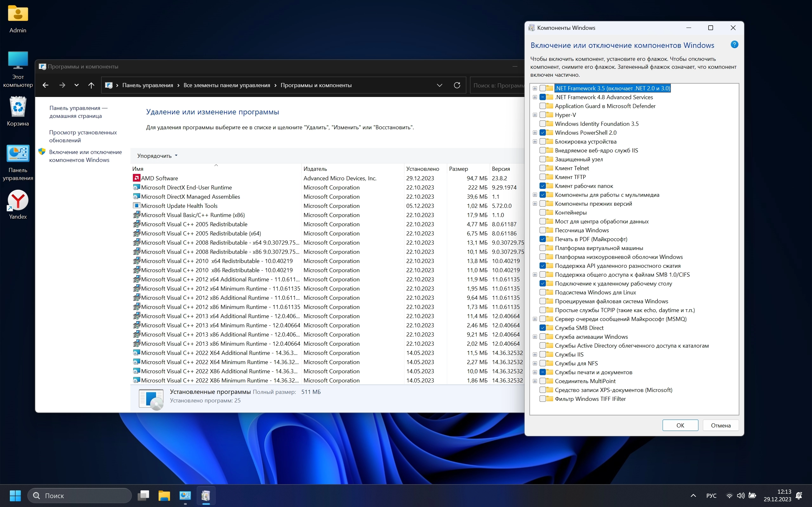The height and width of the screenshot is (507, 812).
Task: Click the OK button in Windows Components
Action: (x=680, y=425)
